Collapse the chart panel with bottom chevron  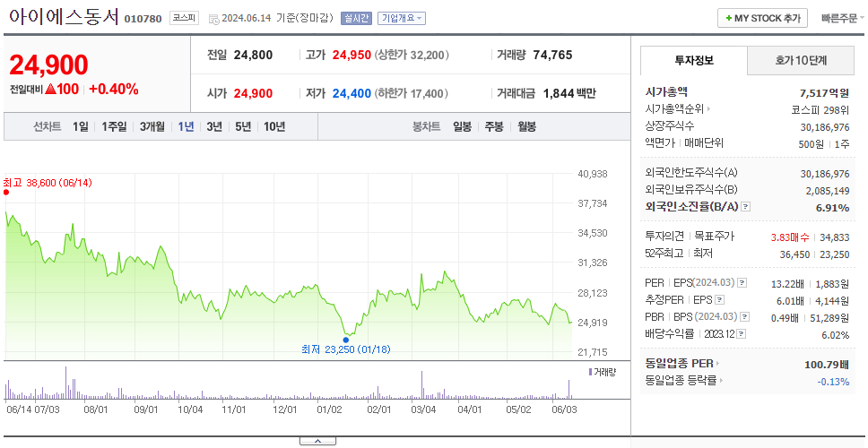coord(317,441)
